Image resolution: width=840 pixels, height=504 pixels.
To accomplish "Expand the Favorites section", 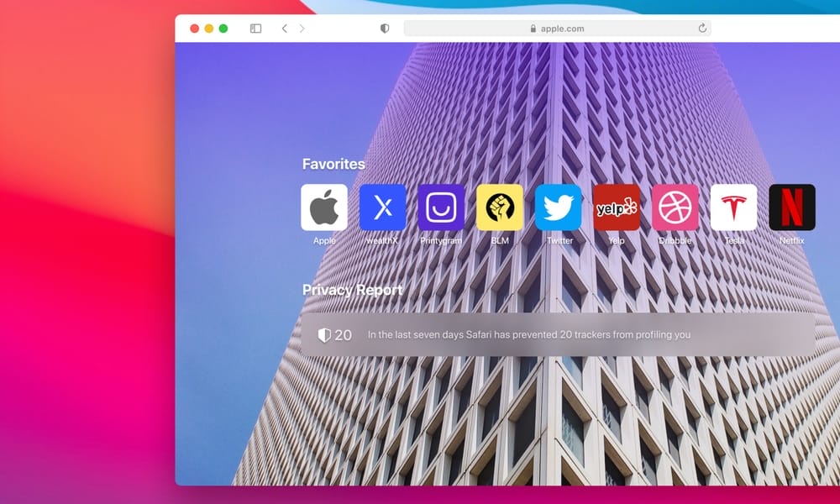I will click(333, 164).
